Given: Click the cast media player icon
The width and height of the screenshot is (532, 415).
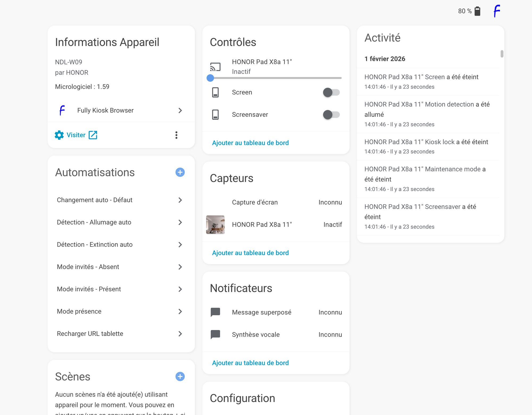Looking at the screenshot, I should pyautogui.click(x=215, y=67).
